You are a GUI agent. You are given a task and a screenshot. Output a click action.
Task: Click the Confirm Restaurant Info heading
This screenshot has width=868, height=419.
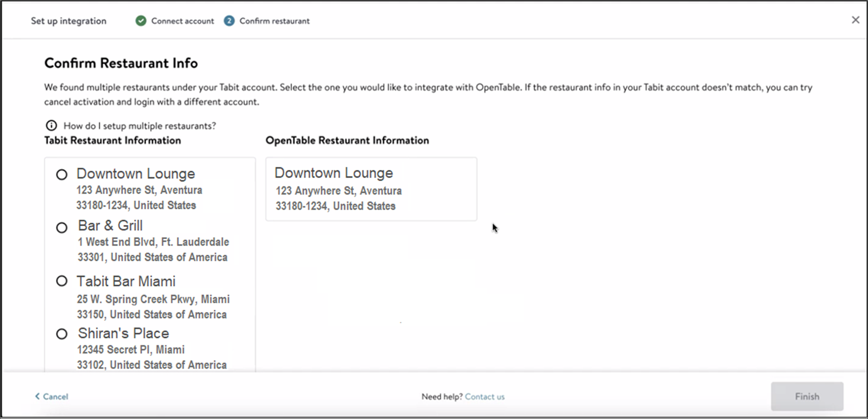[121, 63]
